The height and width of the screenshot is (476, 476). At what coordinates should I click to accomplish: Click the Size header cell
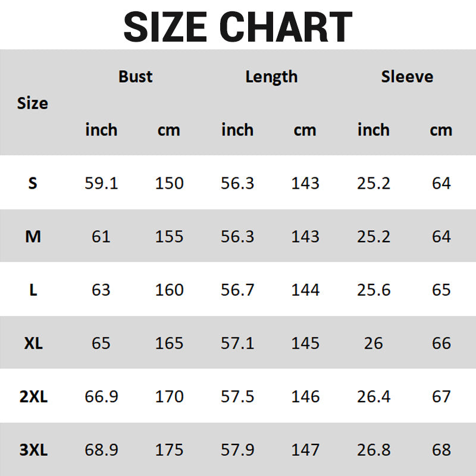pos(33,103)
